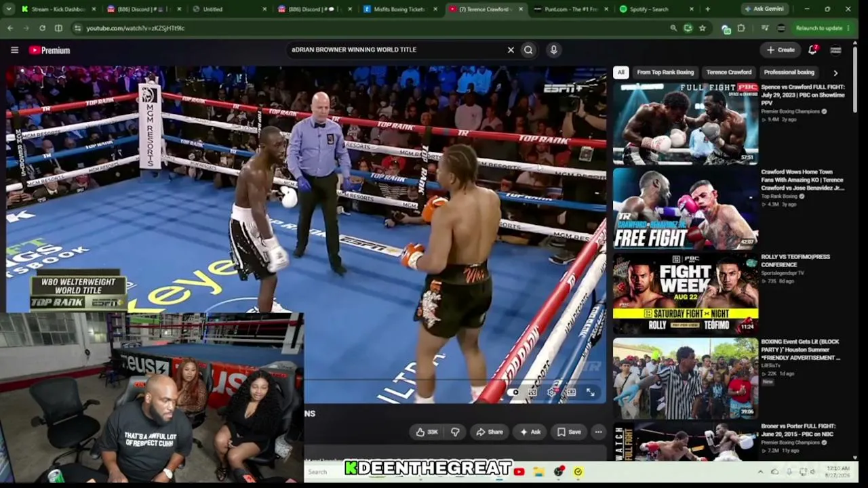868x488 pixels.
Task: Close the Spotify – Search tab
Action: tap(691, 9)
